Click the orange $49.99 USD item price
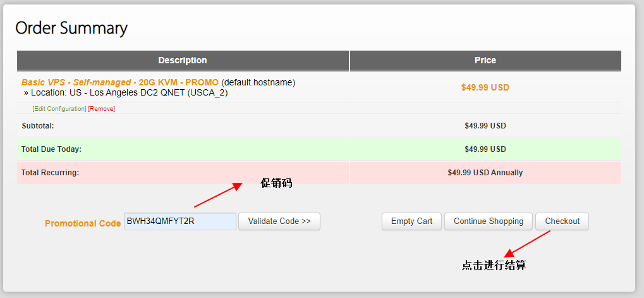 pos(485,87)
